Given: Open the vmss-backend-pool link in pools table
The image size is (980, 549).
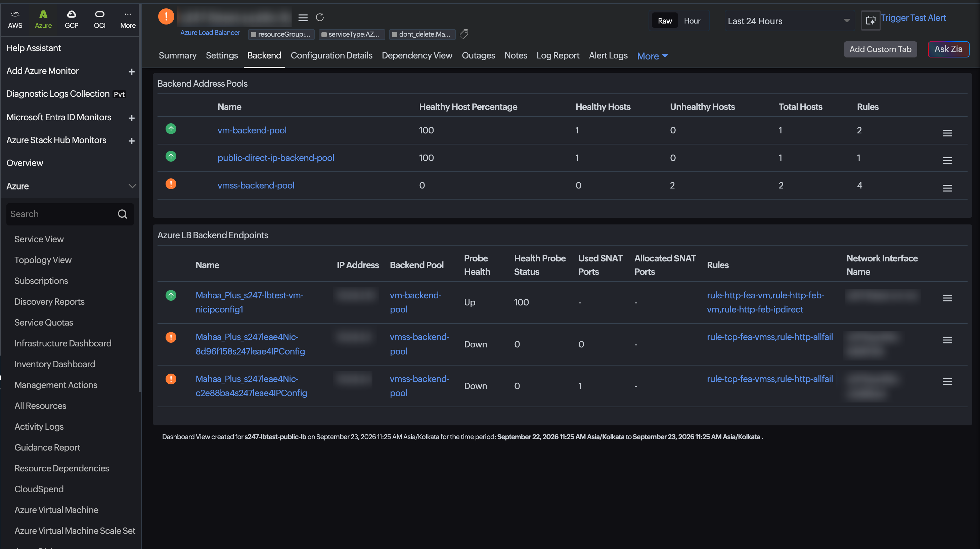Looking at the screenshot, I should click(x=256, y=185).
